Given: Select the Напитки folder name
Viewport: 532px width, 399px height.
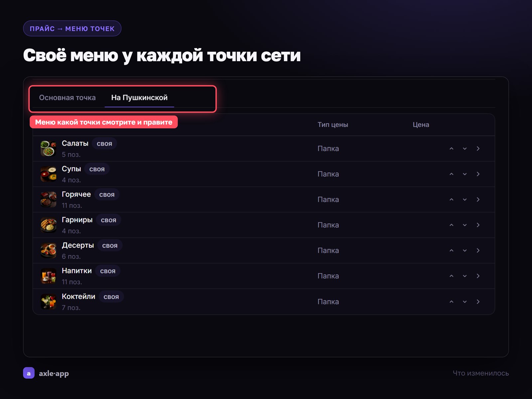Looking at the screenshot, I should 77,271.
